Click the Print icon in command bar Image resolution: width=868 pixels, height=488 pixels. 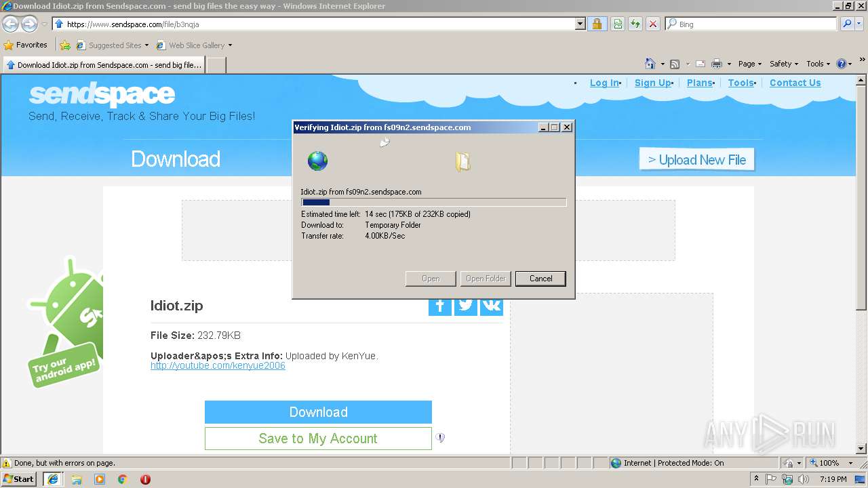coord(717,64)
